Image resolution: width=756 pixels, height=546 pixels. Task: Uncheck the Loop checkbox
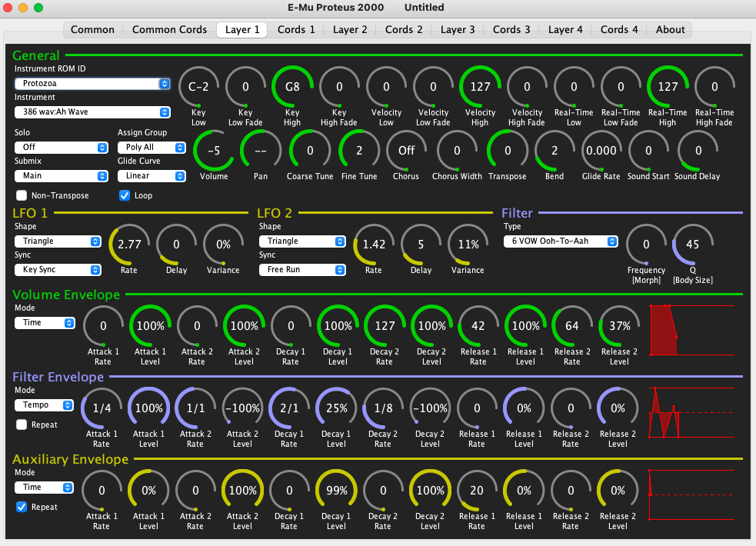tap(125, 195)
